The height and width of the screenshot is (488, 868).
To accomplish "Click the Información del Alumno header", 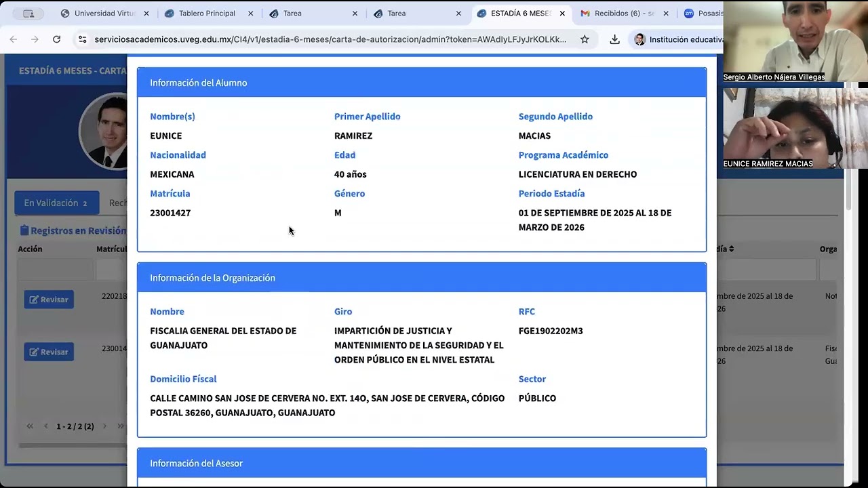I will pos(422,83).
